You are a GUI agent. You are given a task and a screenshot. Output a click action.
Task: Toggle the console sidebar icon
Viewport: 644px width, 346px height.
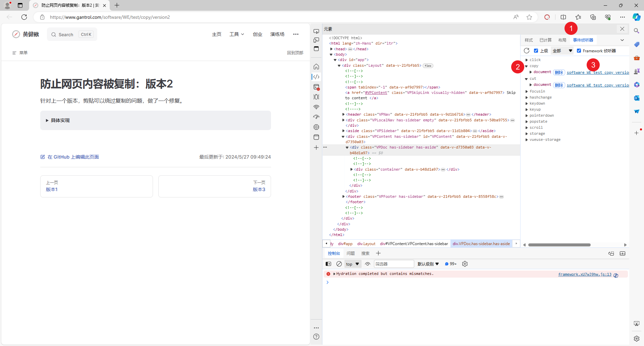(x=328, y=264)
